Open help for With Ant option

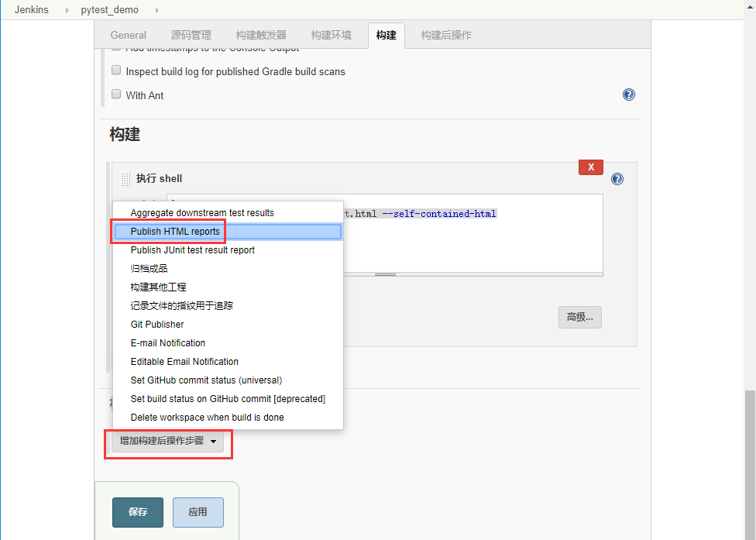629,95
